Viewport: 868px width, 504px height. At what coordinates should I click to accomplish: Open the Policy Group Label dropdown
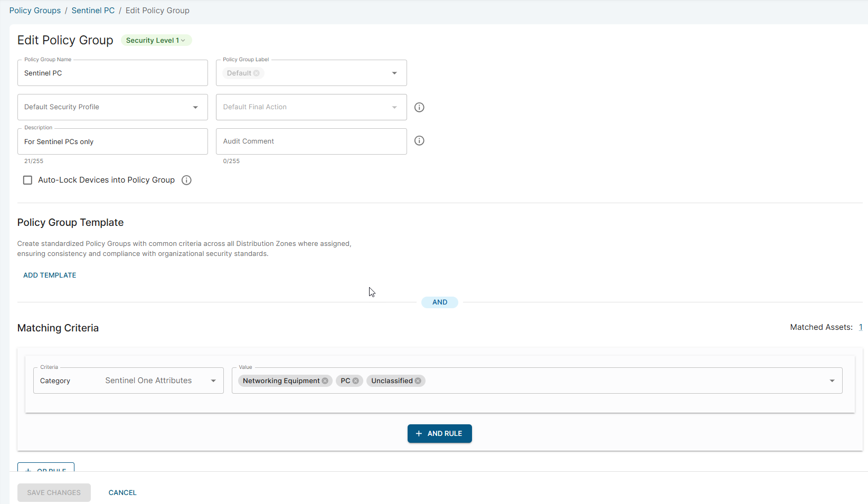[394, 73]
